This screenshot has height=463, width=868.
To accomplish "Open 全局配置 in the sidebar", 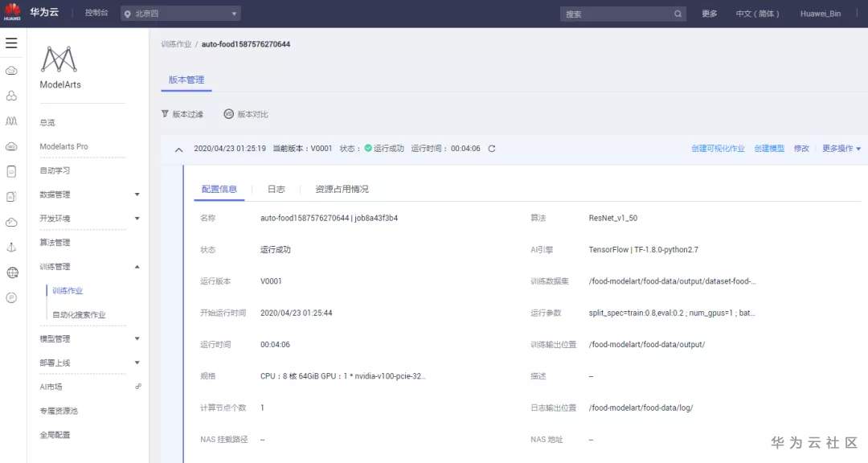I will click(x=55, y=435).
